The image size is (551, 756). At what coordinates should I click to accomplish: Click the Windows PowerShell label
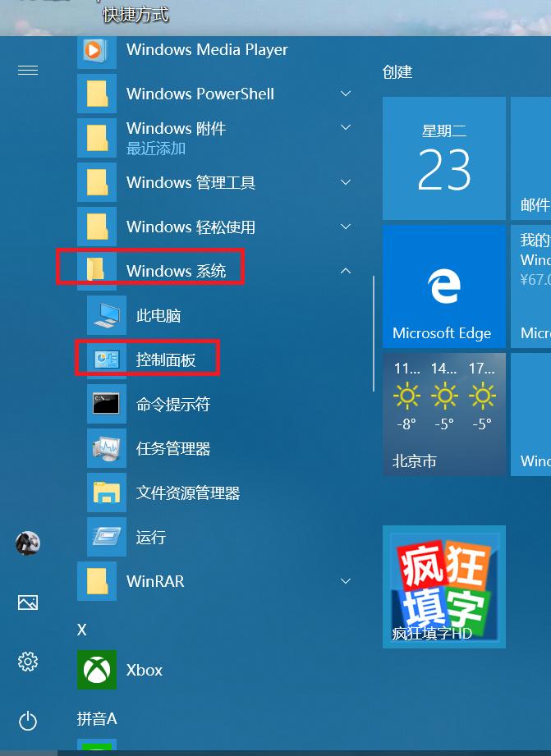(200, 94)
